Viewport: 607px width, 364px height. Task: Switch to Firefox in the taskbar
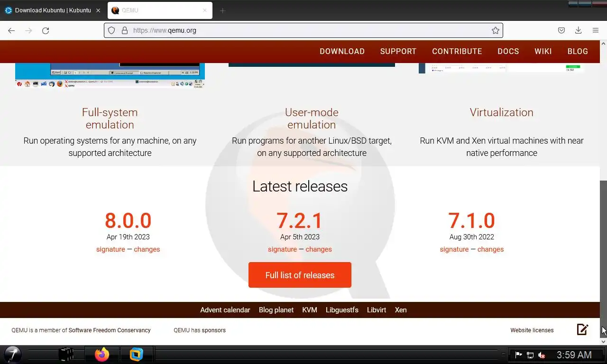coord(101,355)
